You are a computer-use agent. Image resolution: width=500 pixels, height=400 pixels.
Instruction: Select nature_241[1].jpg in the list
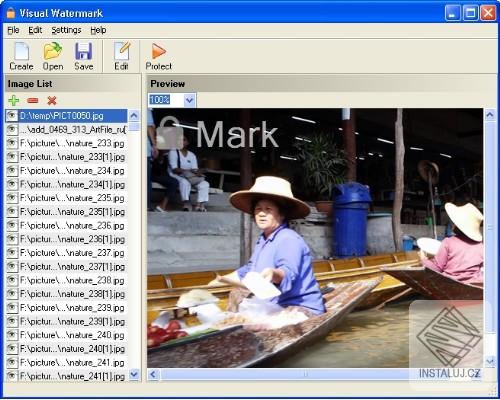point(66,376)
